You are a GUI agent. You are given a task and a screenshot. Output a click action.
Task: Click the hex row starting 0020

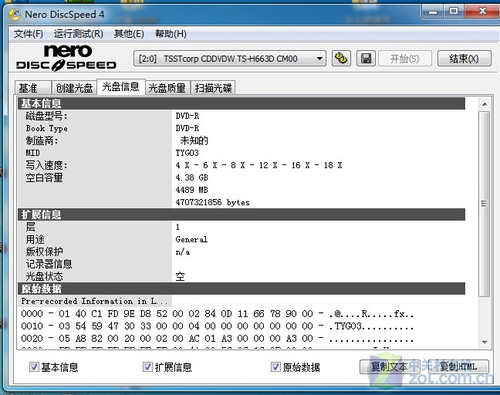pyautogui.click(x=217, y=339)
